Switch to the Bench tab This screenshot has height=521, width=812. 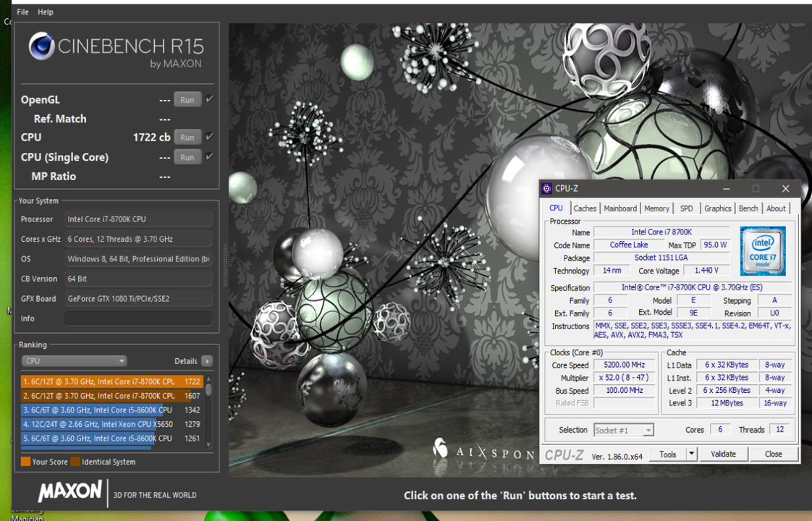tap(748, 208)
